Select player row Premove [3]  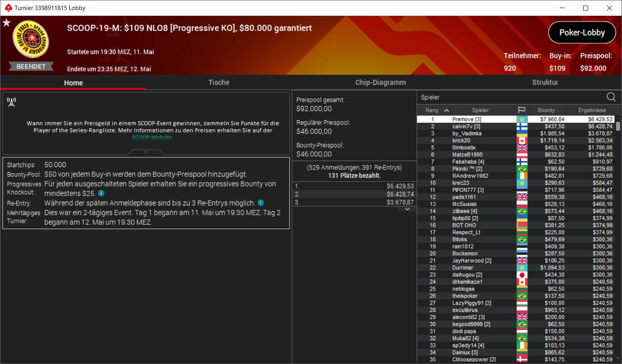515,119
